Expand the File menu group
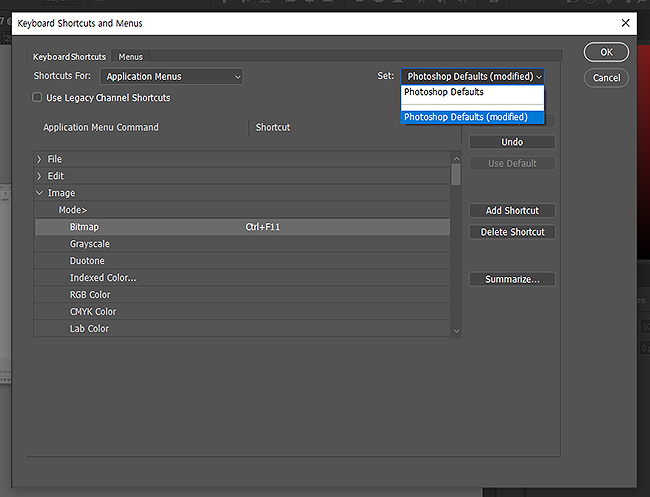The height and width of the screenshot is (497, 650). point(39,159)
